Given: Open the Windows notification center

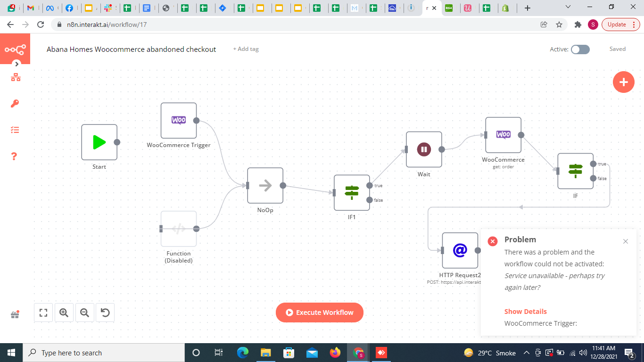Looking at the screenshot, I should coord(629,353).
